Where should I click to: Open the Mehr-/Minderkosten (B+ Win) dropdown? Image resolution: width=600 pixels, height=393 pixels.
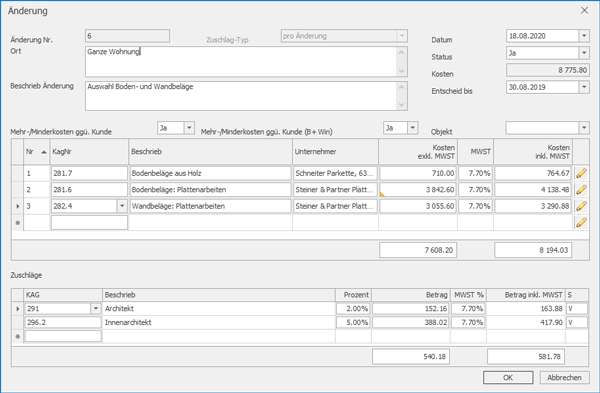coord(412,128)
